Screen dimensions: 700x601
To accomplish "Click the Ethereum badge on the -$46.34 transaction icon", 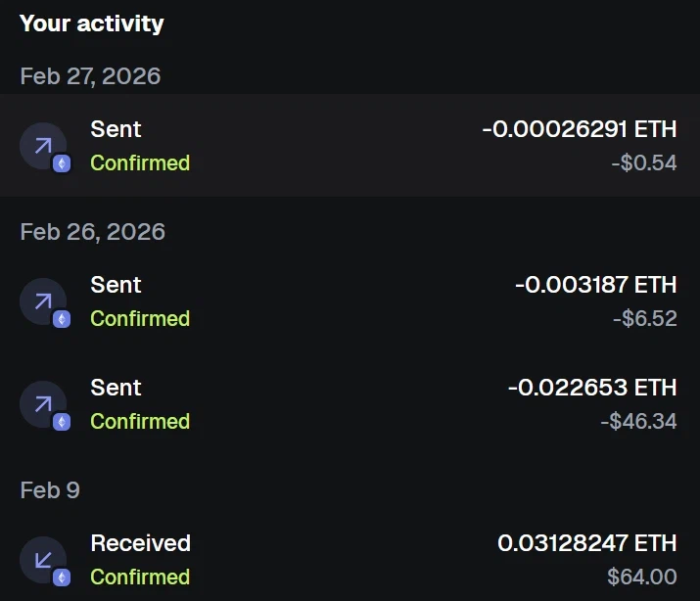I will [x=62, y=423].
